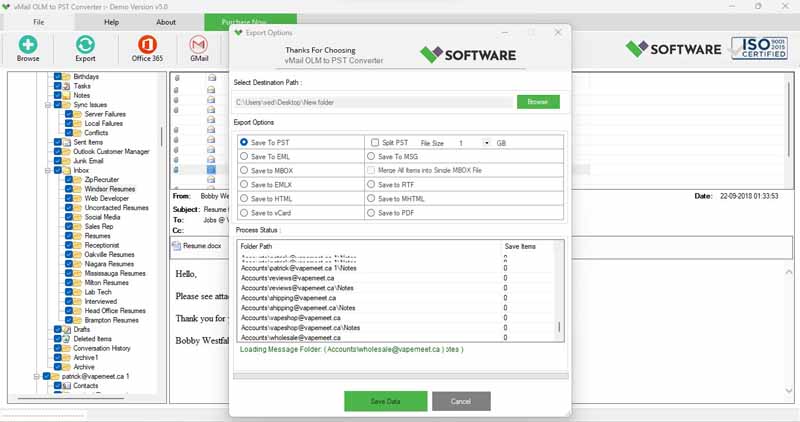
Task: Click the Outlook Customer Manager folder icon
Action: click(x=67, y=152)
